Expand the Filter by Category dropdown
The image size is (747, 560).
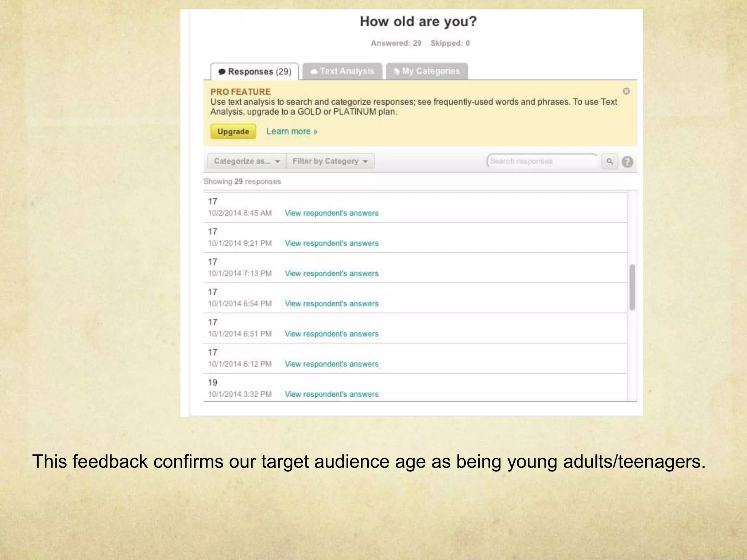pos(330,161)
